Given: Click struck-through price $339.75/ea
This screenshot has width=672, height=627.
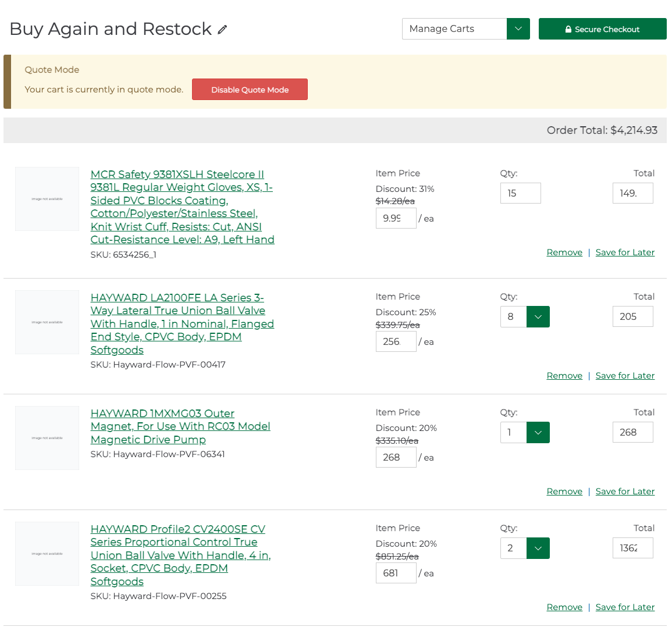Looking at the screenshot, I should coord(398,325).
